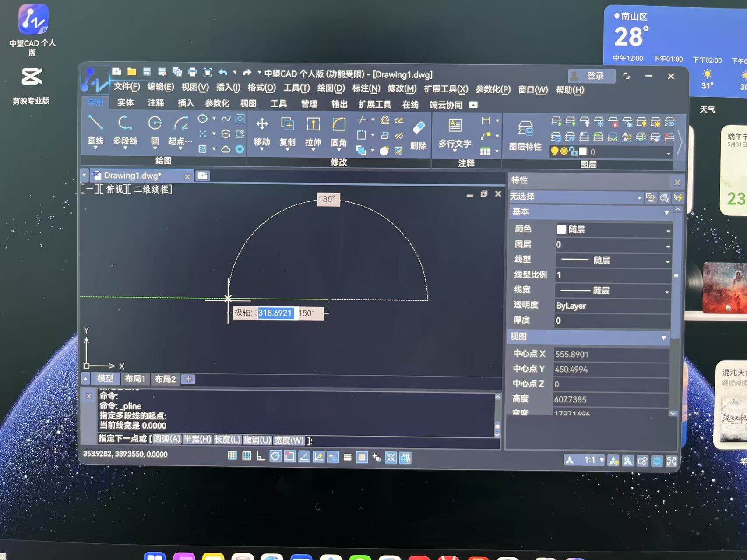Viewport: 747px width, 560px height.
Task: Choose the 宽度(W) command option
Action: point(289,440)
